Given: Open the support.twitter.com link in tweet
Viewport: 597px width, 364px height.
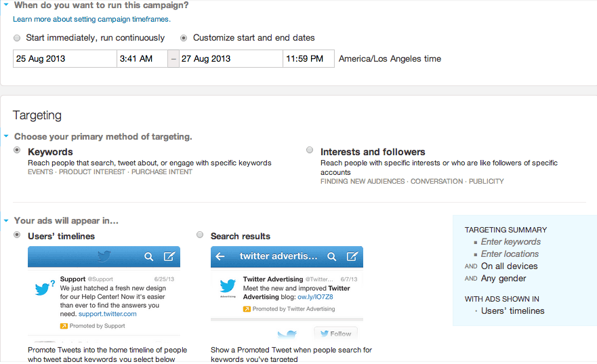Looking at the screenshot, I should tap(107, 314).
